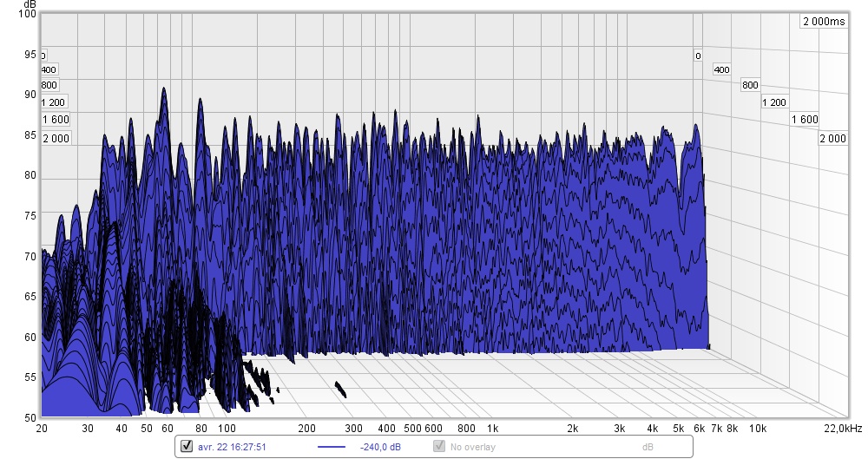Click the 5k frequency axis label
Image resolution: width=868 pixels, height=459 pixels.
[x=678, y=428]
